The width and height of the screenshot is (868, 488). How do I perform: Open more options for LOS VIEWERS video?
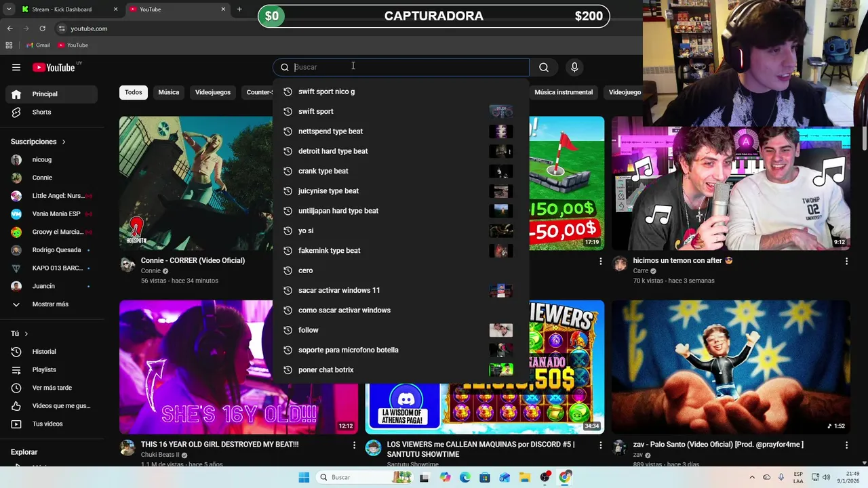click(x=600, y=445)
